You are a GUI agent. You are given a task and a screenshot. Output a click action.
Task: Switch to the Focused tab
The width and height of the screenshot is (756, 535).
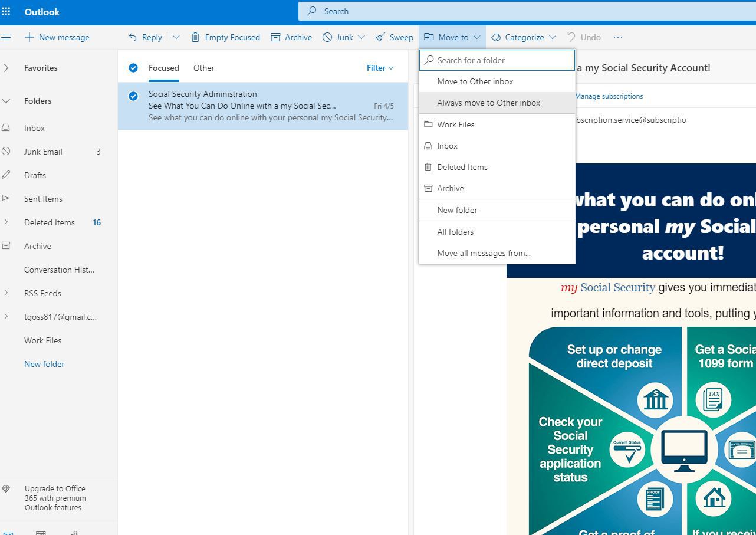point(164,68)
